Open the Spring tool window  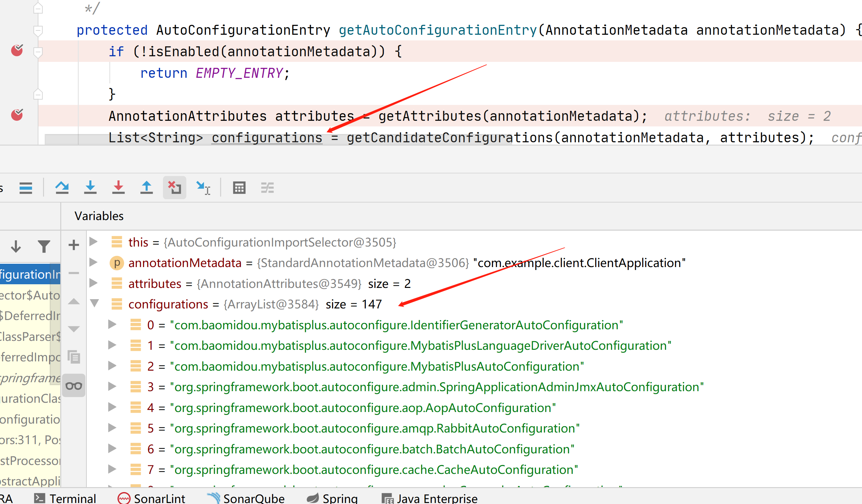pos(337,498)
